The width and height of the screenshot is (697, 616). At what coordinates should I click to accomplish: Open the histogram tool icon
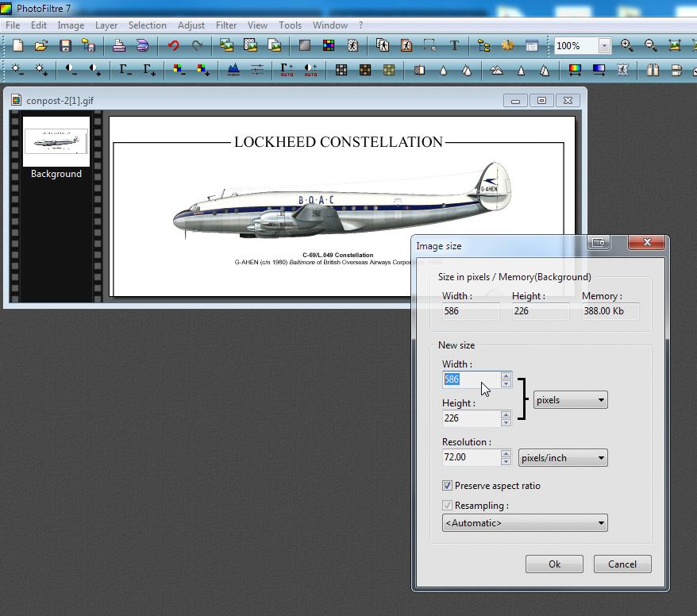click(233, 70)
